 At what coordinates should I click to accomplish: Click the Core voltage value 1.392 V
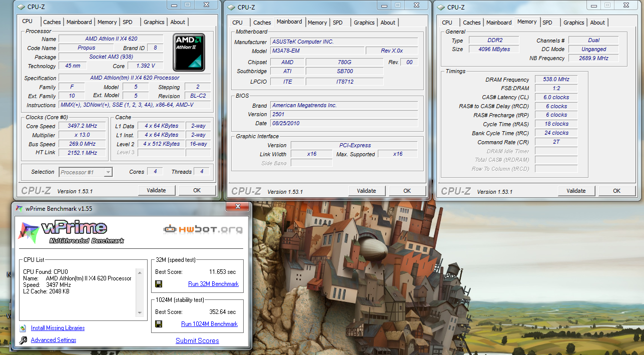point(145,66)
